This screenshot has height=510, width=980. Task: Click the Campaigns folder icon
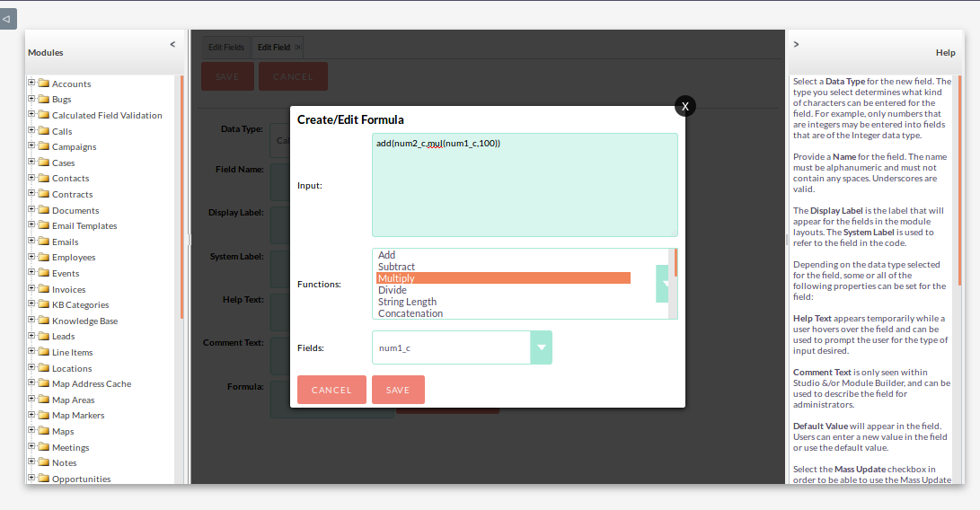click(43, 146)
